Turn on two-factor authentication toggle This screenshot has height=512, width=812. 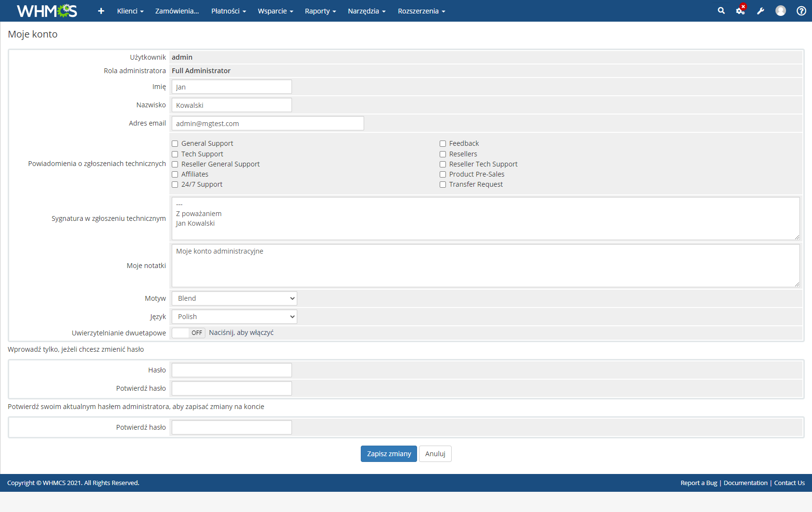pyautogui.click(x=188, y=333)
